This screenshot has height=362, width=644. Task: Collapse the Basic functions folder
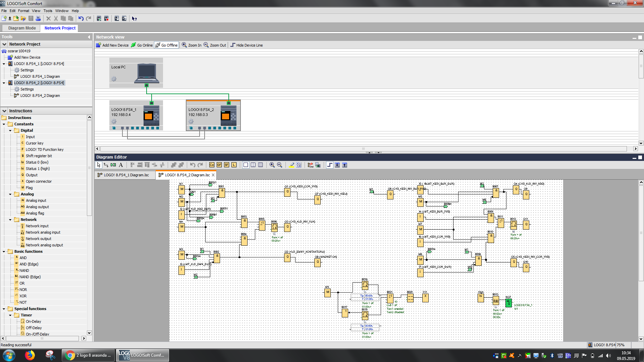pyautogui.click(x=4, y=251)
